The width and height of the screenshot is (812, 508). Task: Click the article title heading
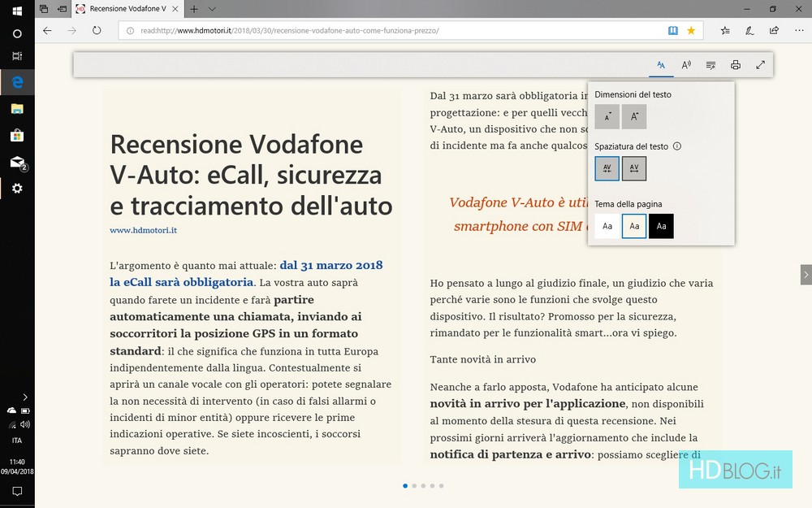(251, 175)
